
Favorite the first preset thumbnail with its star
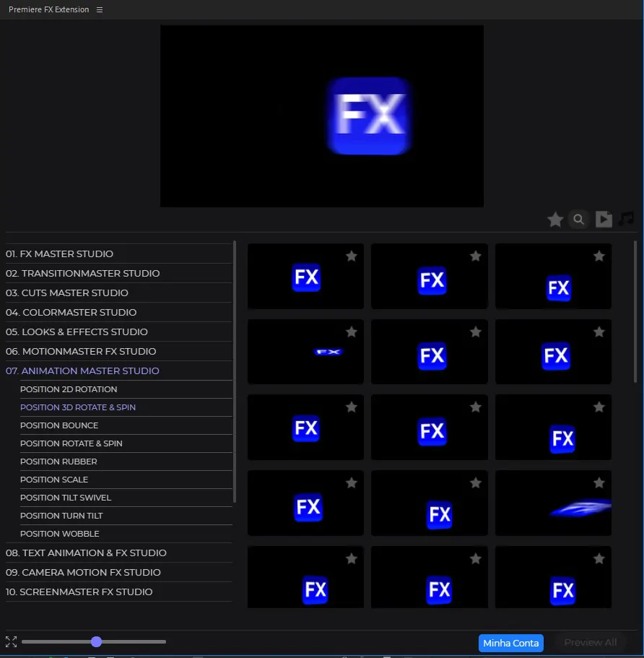point(352,256)
